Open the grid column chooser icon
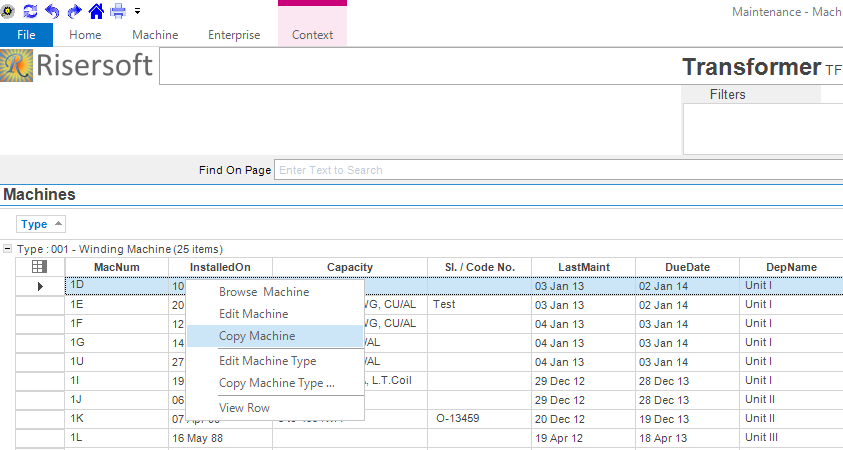This screenshot has width=843, height=450. 40,267
